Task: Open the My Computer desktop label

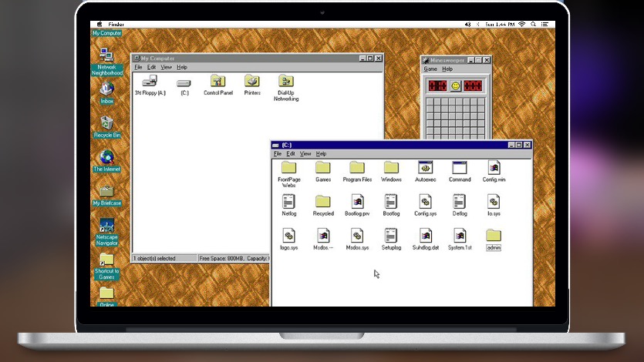Action: [x=106, y=33]
